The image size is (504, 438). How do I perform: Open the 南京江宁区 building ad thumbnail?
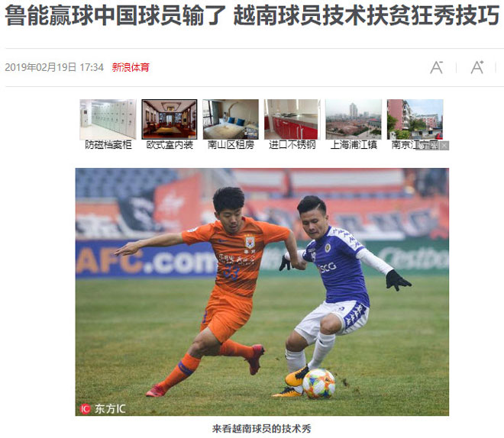[415, 119]
